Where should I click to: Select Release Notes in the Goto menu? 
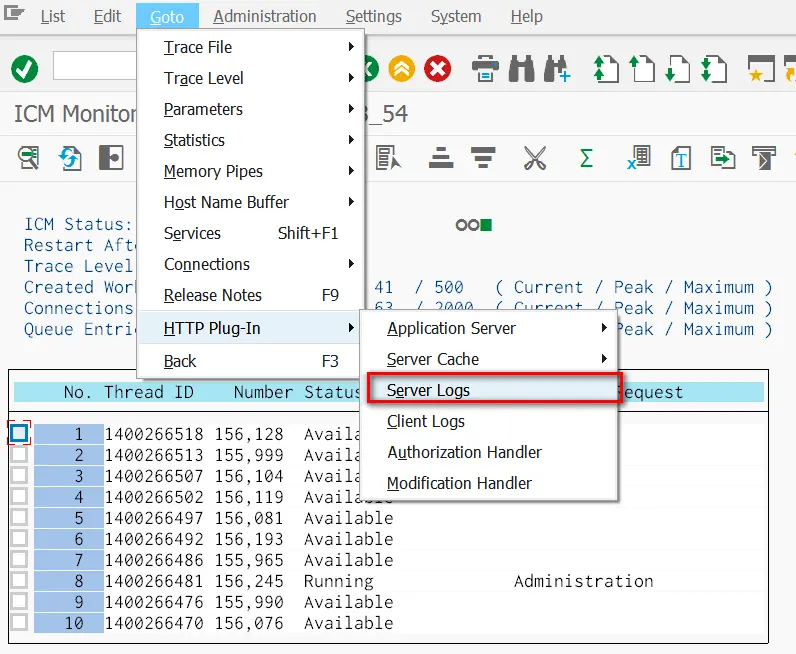click(251, 295)
